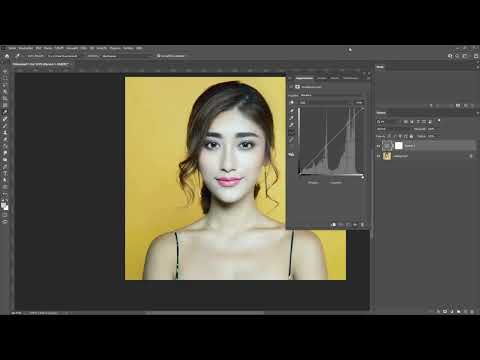This screenshot has width=480, height=360.
Task: Open the eyedropper tool preset picker in the options bar
Action: coord(18,56)
